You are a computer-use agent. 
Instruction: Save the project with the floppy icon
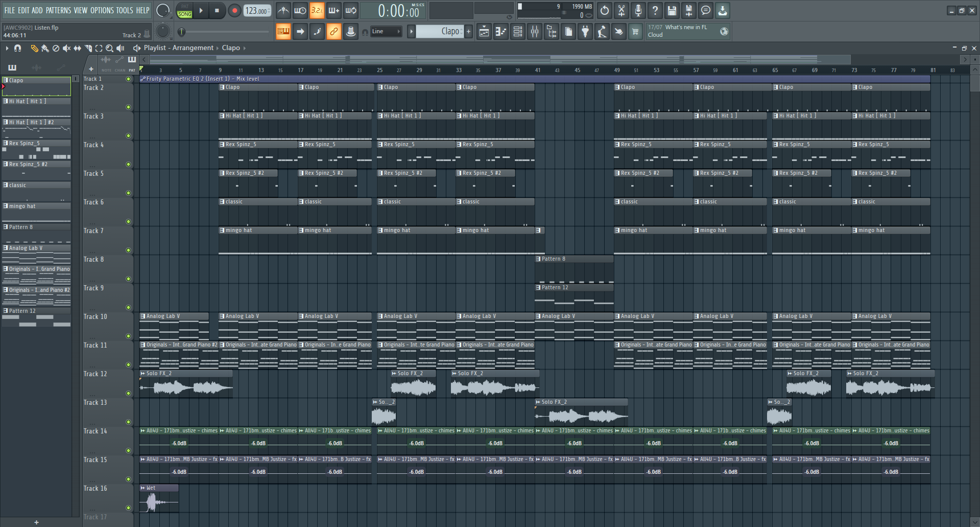point(672,10)
